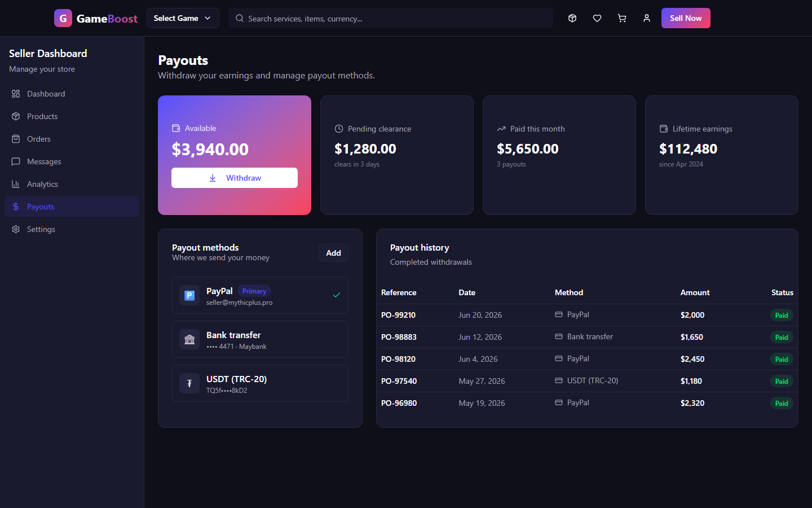
Task: Click reference PO-97540
Action: tap(399, 381)
